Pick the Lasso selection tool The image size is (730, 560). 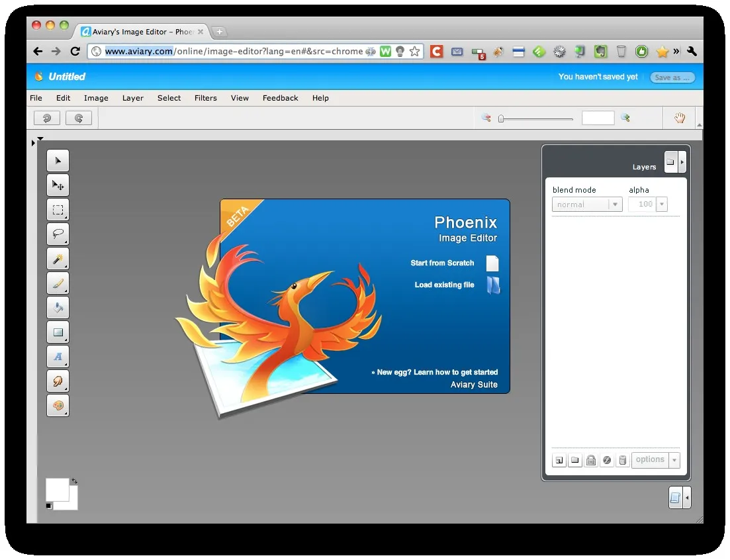(58, 234)
